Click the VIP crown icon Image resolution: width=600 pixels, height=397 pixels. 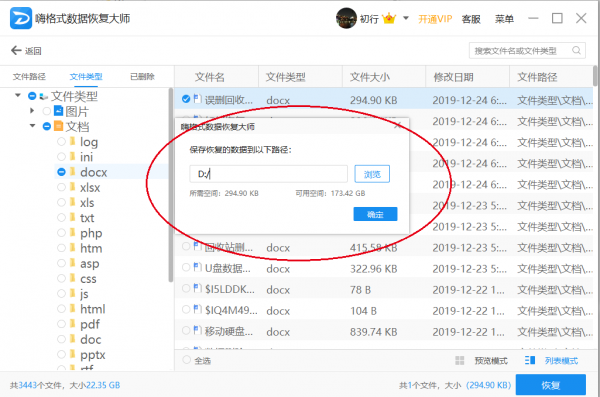tap(389, 18)
